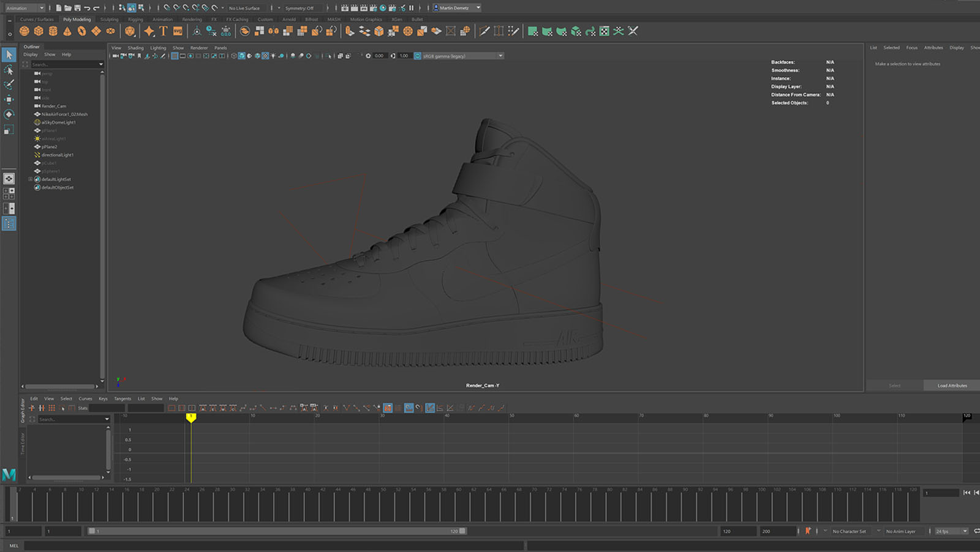This screenshot has width=980, height=552.
Task: Switch to the Sculpting shelf tab
Action: (109, 20)
